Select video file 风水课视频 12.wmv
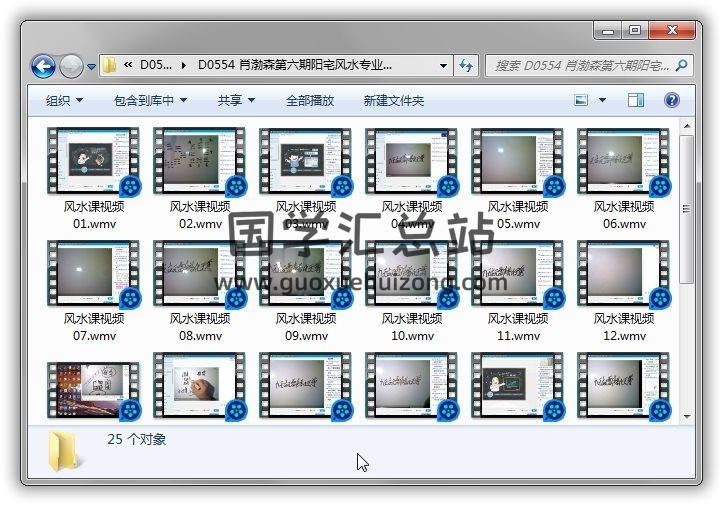This screenshot has height=506, width=723. click(x=624, y=274)
